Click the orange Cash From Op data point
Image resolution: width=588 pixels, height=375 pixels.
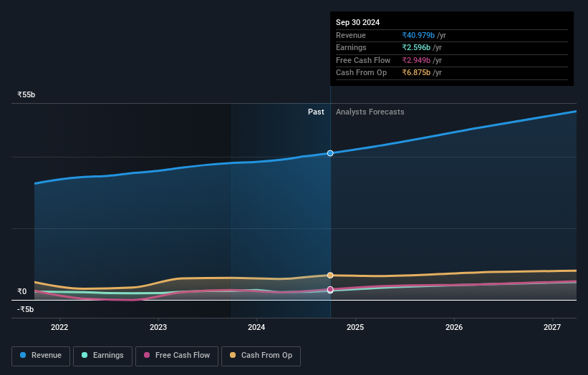click(x=330, y=276)
